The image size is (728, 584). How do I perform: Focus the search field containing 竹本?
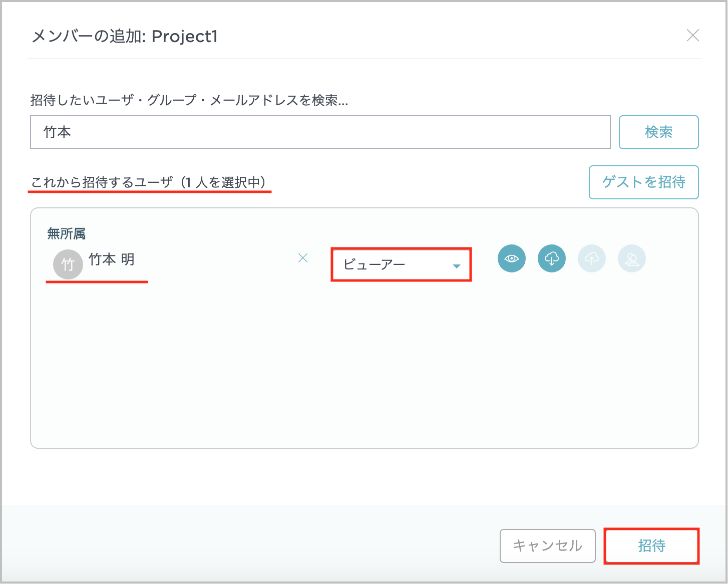point(320,132)
